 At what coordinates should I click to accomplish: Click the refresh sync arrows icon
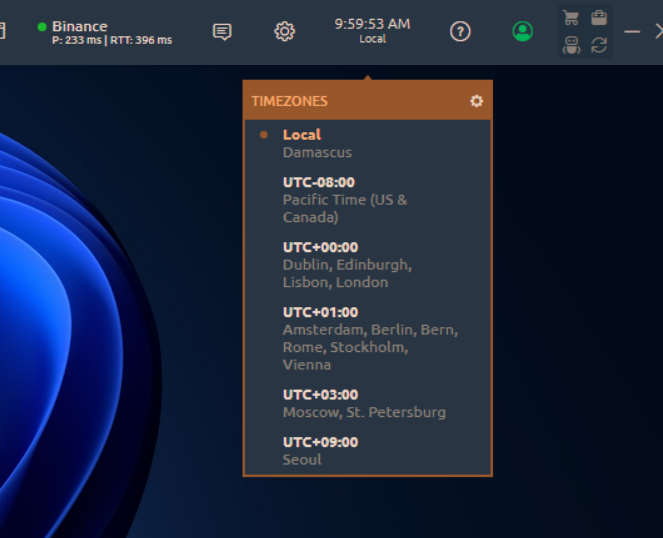[x=599, y=45]
